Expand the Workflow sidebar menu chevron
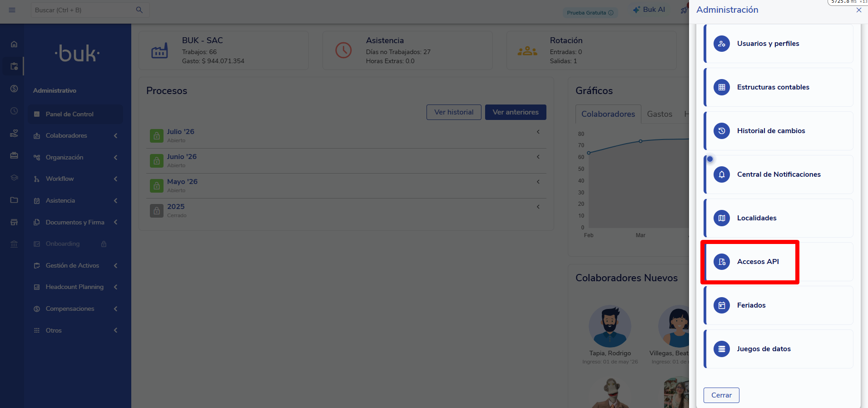 (116, 179)
